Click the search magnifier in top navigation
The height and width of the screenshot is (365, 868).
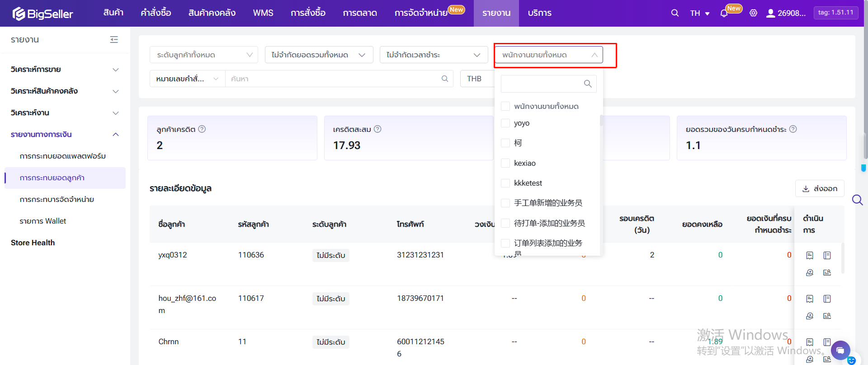coord(675,13)
